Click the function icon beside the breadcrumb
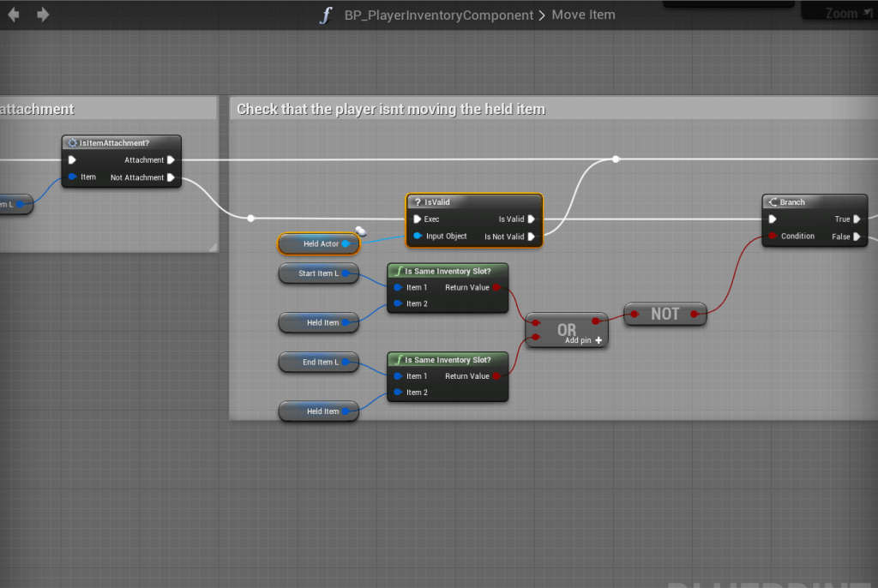878x588 pixels. [326, 15]
